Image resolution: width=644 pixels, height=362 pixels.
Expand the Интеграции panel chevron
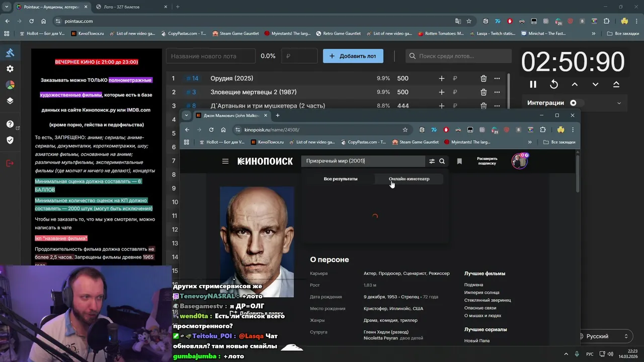tap(619, 103)
